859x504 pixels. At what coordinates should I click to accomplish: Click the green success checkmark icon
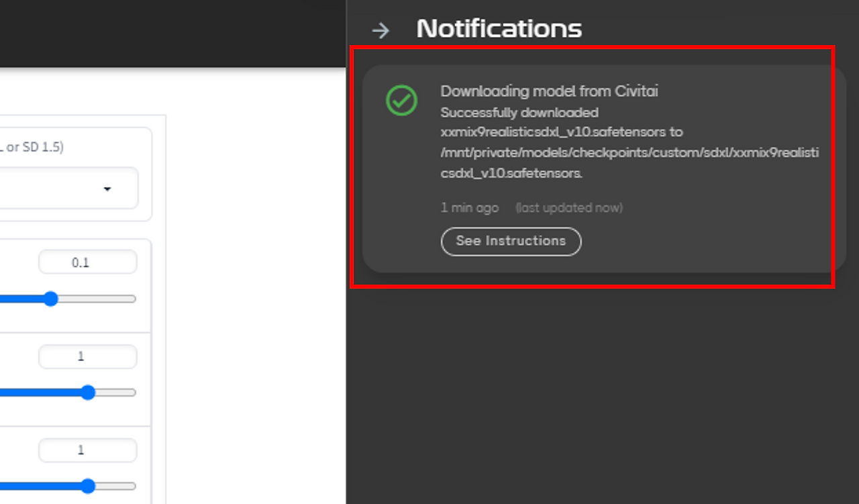click(x=402, y=100)
